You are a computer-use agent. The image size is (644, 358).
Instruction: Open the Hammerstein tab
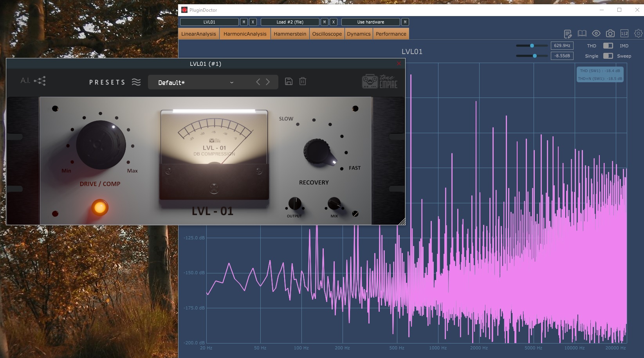(290, 34)
